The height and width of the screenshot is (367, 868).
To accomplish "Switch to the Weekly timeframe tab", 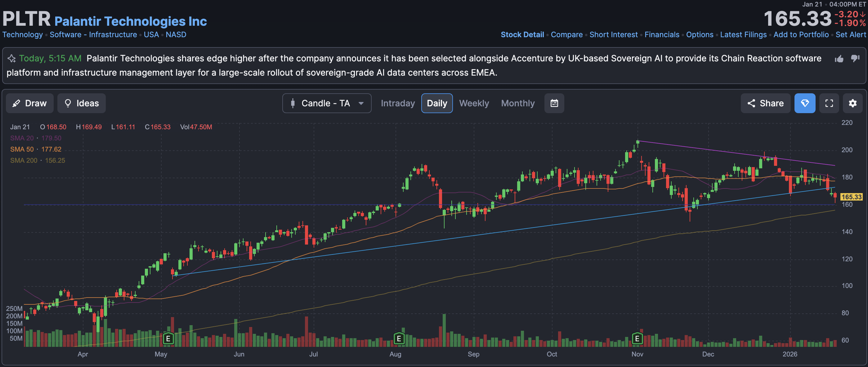I will point(474,103).
